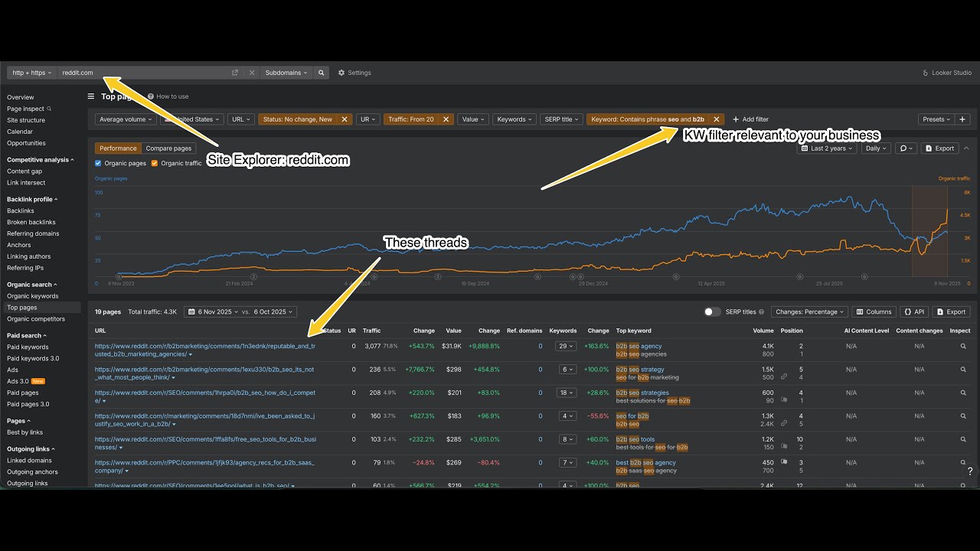The width and height of the screenshot is (980, 551).
Task: Open the floating help question mark button
Action: pos(969,471)
